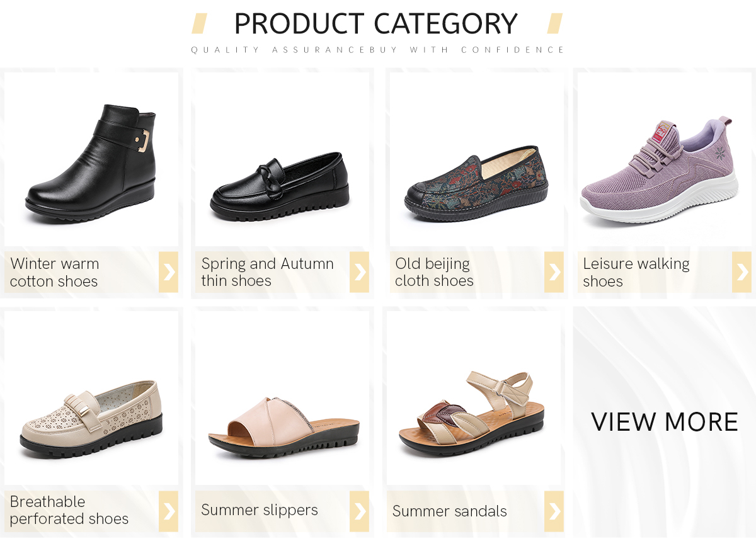Click arrow icon beside Winter warm cotton shoes
The width and height of the screenshot is (756, 546).
(168, 272)
